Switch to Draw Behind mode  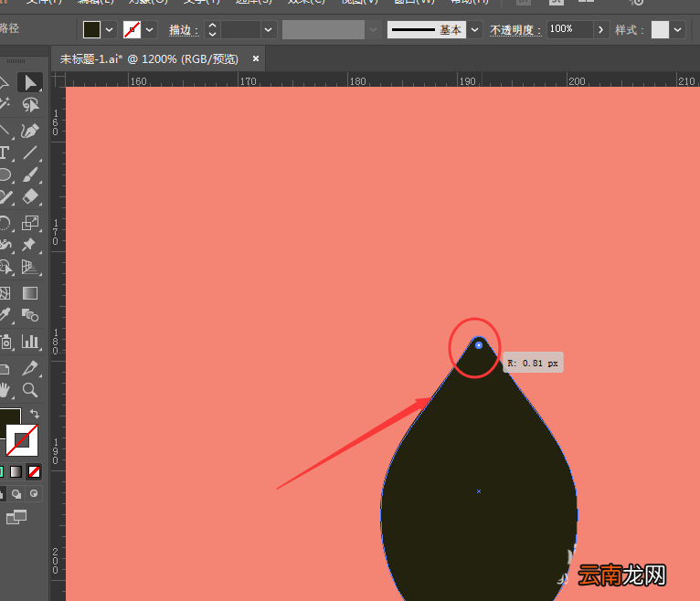pyautogui.click(x=16, y=494)
